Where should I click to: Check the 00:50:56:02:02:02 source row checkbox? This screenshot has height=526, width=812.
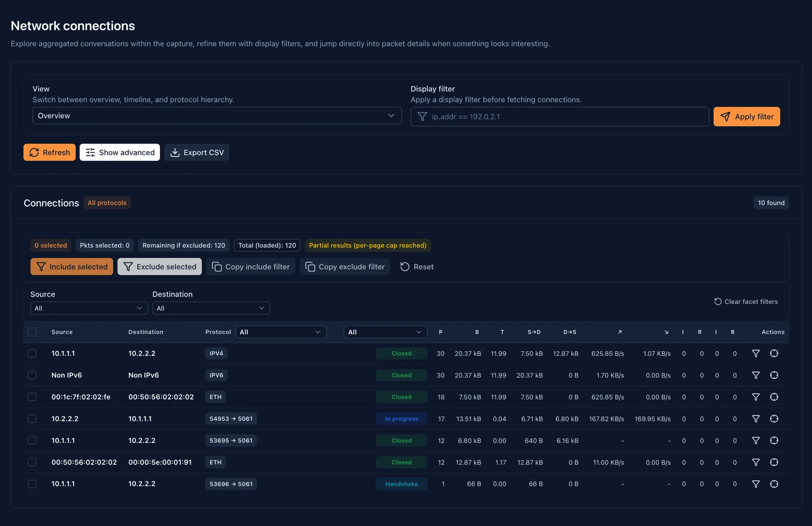tap(32, 463)
